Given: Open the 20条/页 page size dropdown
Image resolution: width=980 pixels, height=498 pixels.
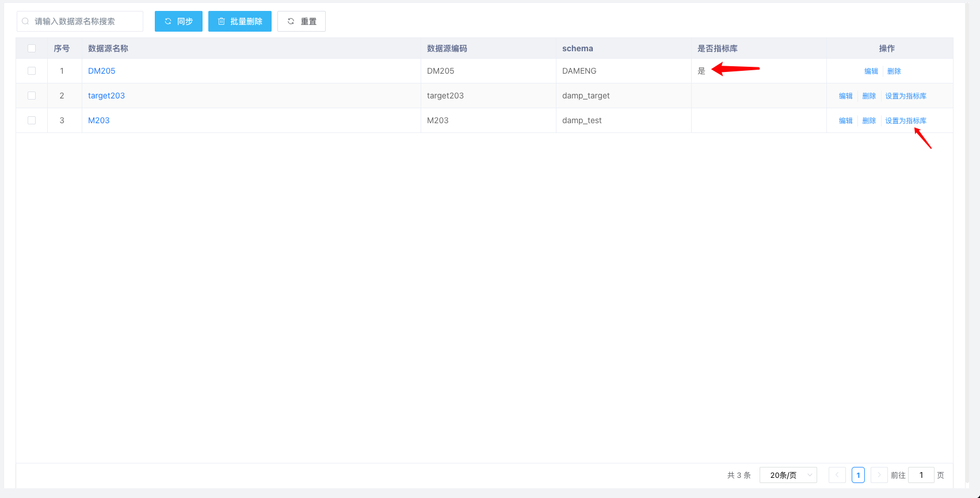Looking at the screenshot, I should (x=788, y=475).
